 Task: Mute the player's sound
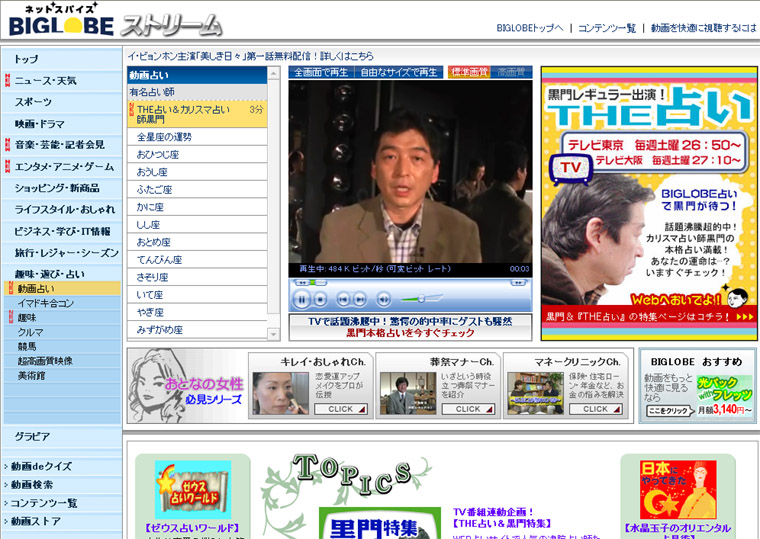pyautogui.click(x=383, y=300)
